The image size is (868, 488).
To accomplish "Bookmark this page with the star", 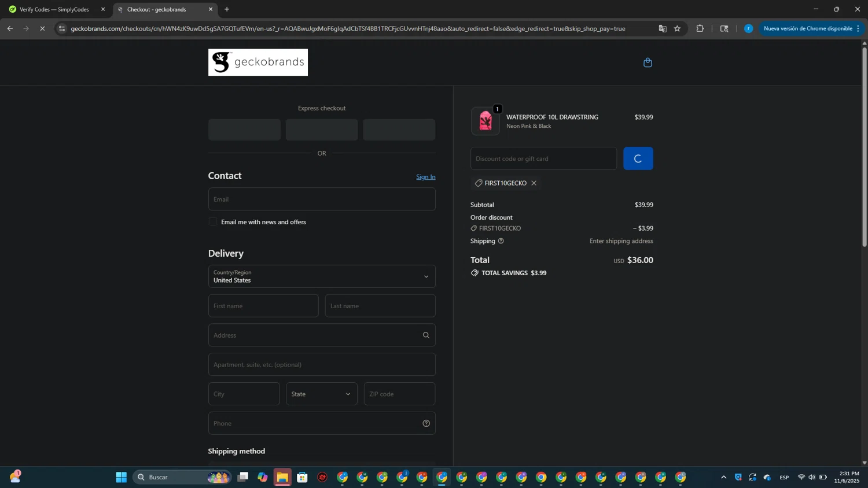I will (x=677, y=28).
